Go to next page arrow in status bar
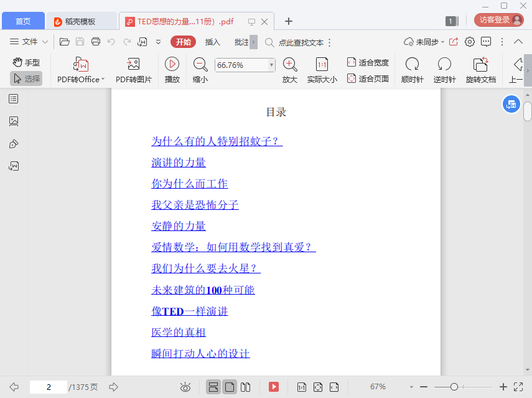532x398 pixels. pos(113,387)
